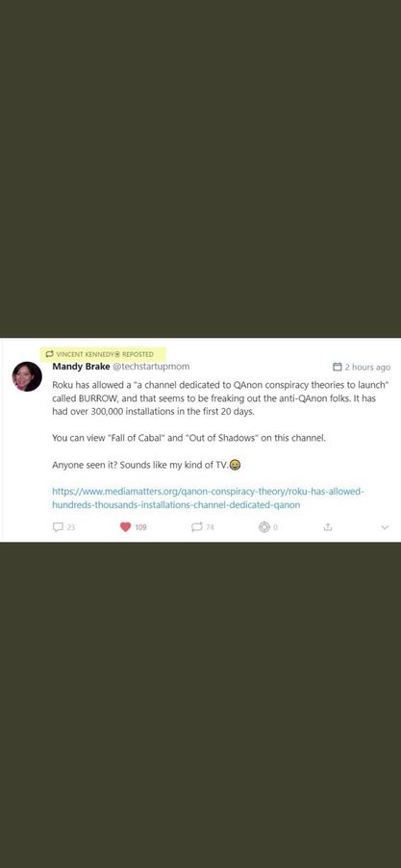
Task: Click the repost icon beside VINCENT KENNEDY
Action: [x=49, y=354]
